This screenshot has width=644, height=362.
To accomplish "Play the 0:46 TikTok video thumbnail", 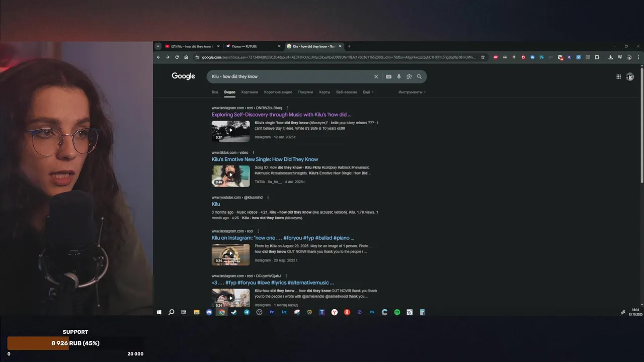I will [x=230, y=176].
